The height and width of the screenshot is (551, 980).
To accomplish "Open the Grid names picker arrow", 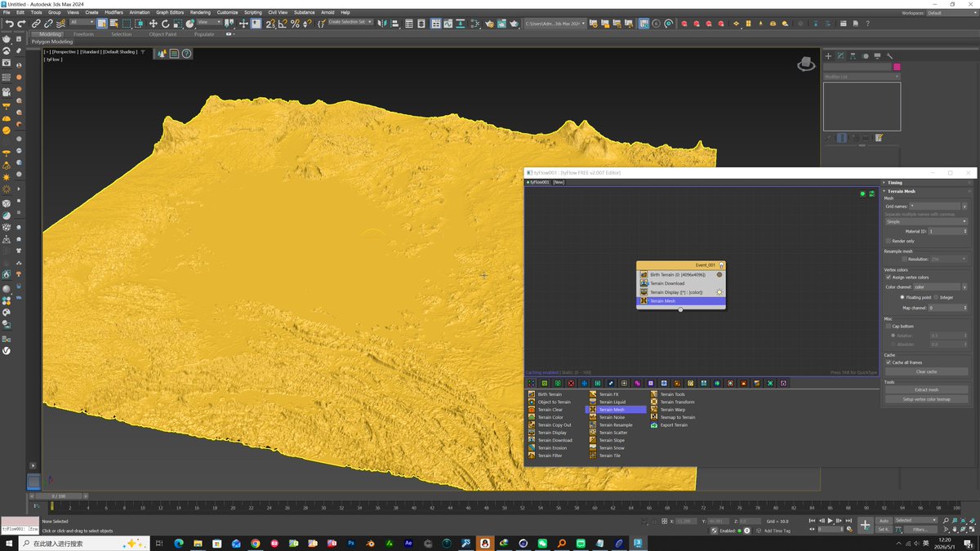I will point(964,207).
